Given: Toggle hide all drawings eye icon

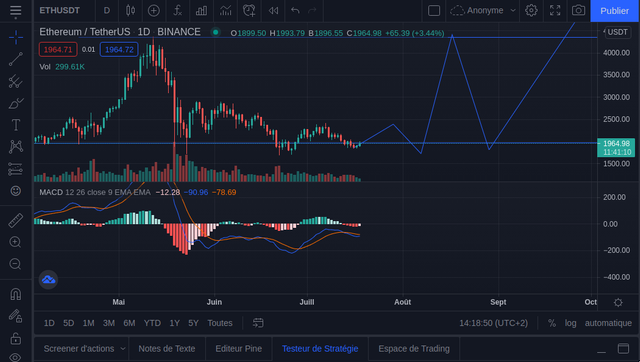Looking at the screenshot, I should [16, 357].
